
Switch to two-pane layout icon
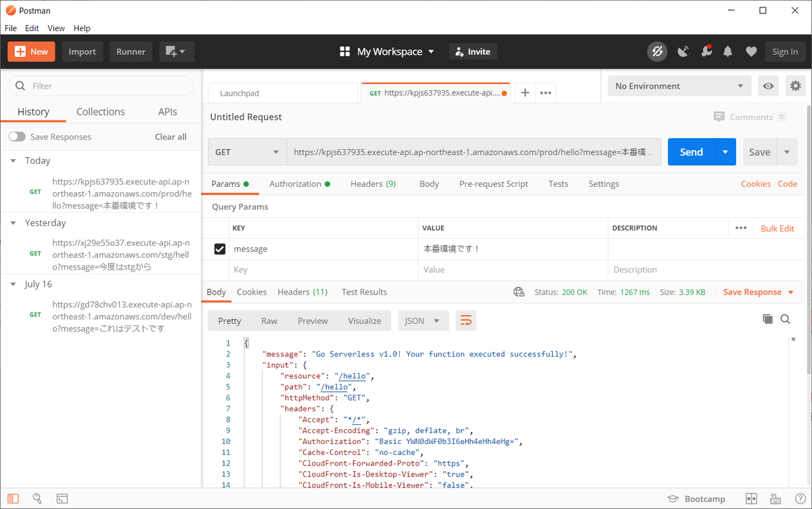(x=751, y=499)
